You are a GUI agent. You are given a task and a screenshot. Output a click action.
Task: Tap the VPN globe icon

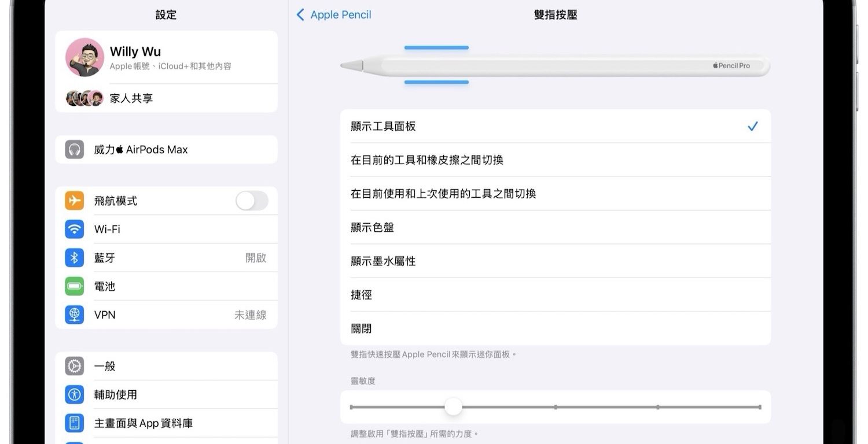75,314
